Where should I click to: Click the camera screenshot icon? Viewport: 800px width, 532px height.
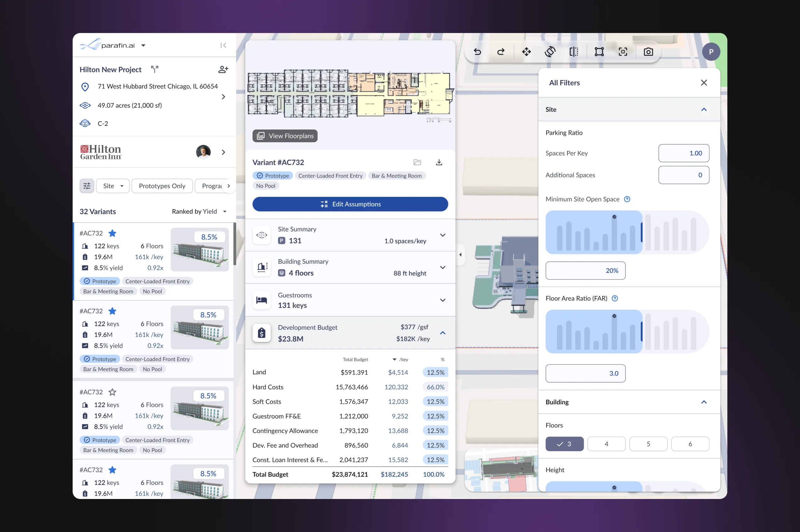(648, 52)
